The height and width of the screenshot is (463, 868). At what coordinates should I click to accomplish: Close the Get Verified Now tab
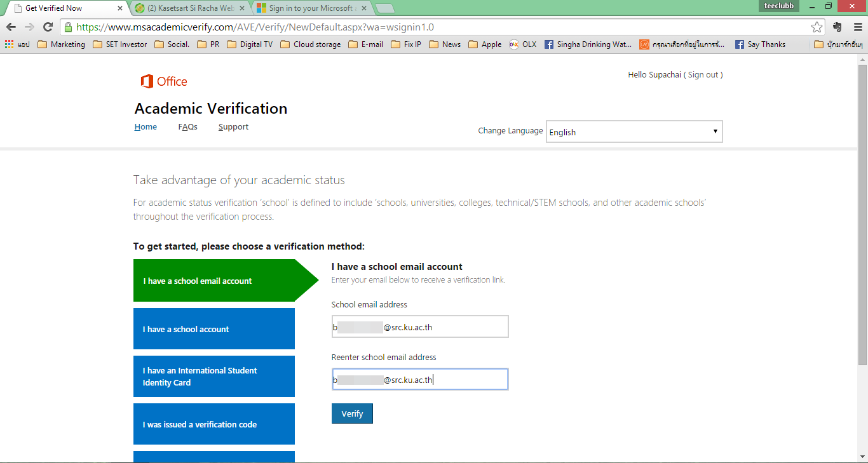click(120, 8)
